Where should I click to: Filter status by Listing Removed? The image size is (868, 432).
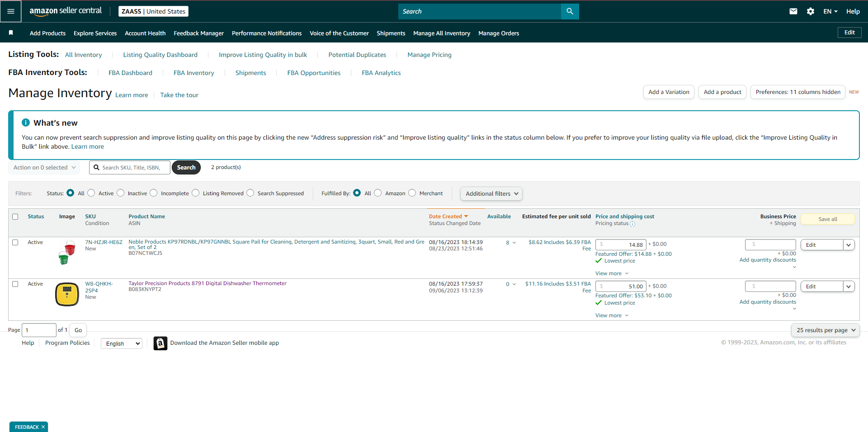[195, 193]
